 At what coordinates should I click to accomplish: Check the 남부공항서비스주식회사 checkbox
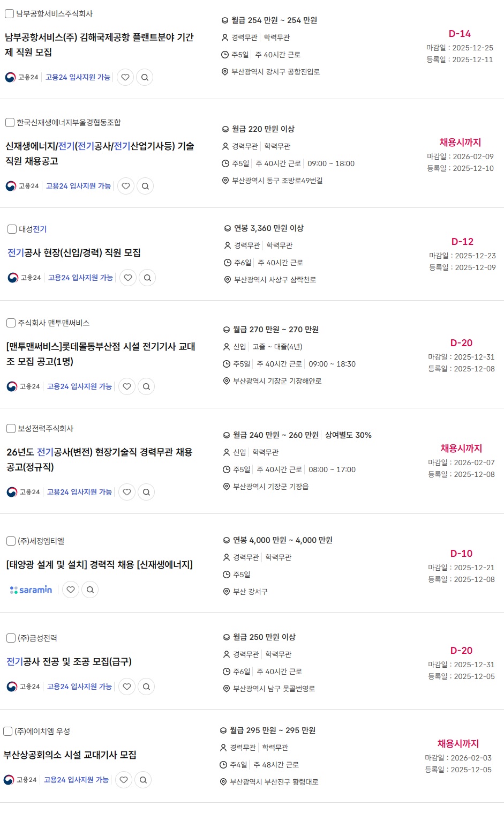[9, 13]
